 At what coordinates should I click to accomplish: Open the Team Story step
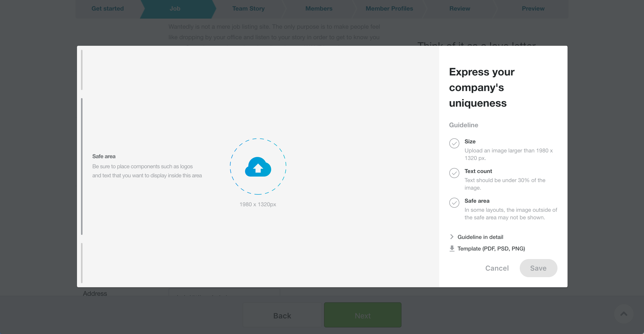(x=248, y=8)
